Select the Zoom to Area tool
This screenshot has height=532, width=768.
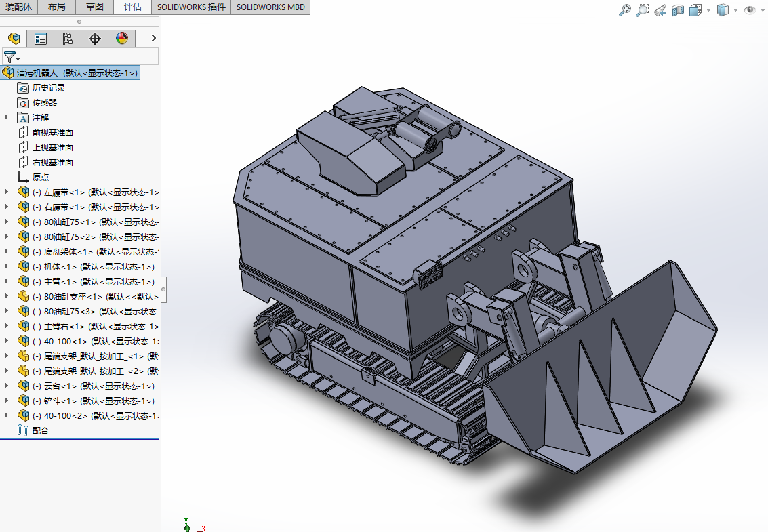pyautogui.click(x=643, y=9)
